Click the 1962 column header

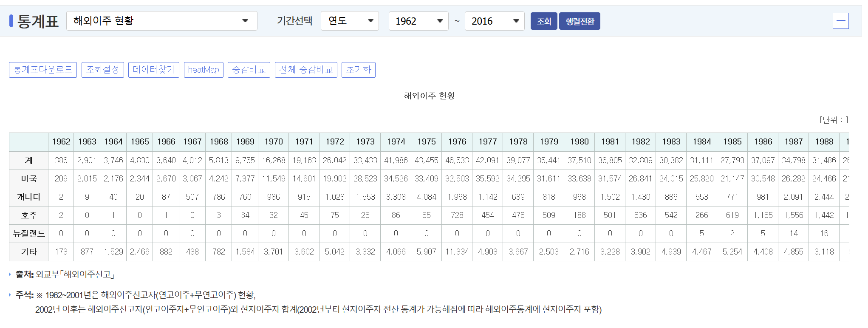[61, 142]
